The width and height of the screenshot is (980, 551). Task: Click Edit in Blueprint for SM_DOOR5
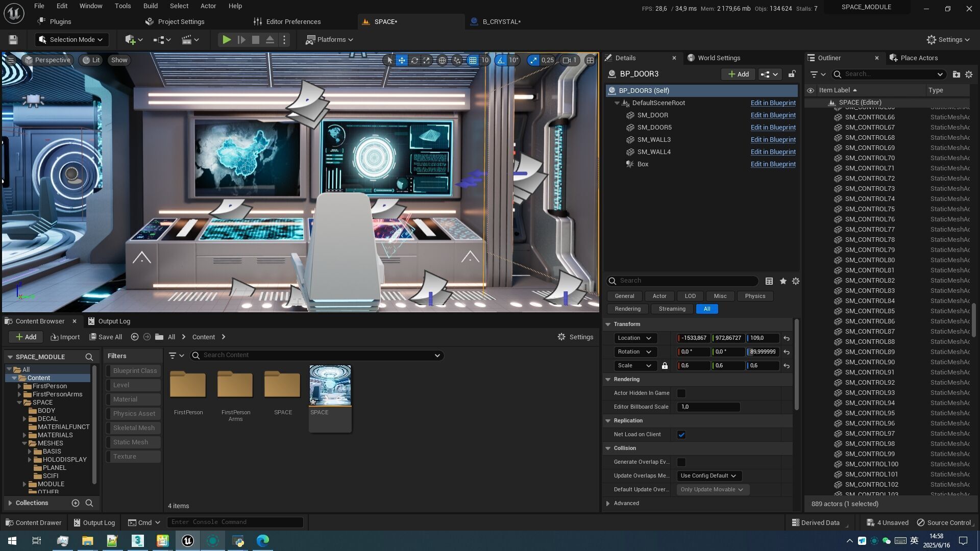(773, 128)
